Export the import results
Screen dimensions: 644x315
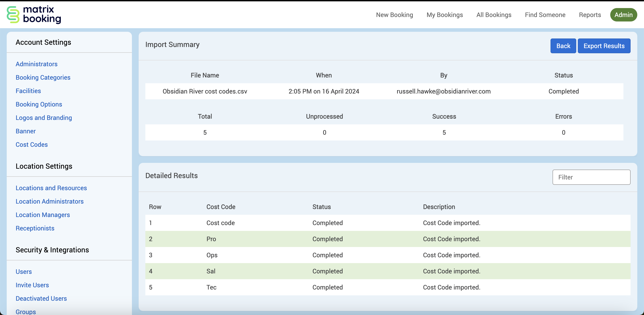pyautogui.click(x=604, y=46)
